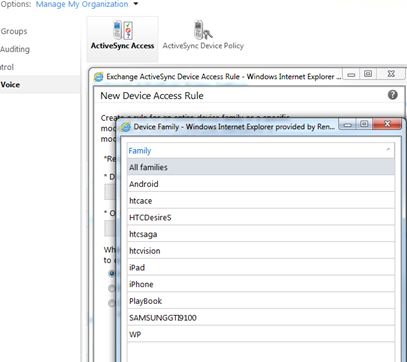Select the htcsaga family row

(x=261, y=234)
